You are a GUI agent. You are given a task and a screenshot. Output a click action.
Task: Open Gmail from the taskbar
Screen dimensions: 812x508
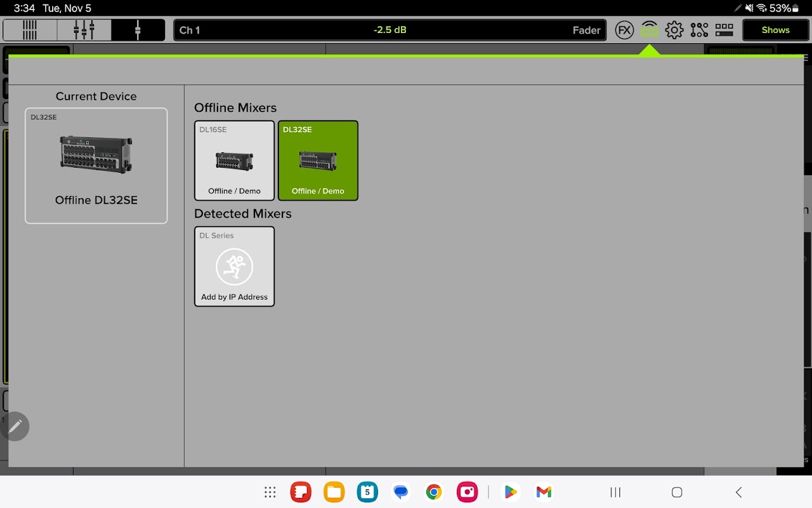544,492
